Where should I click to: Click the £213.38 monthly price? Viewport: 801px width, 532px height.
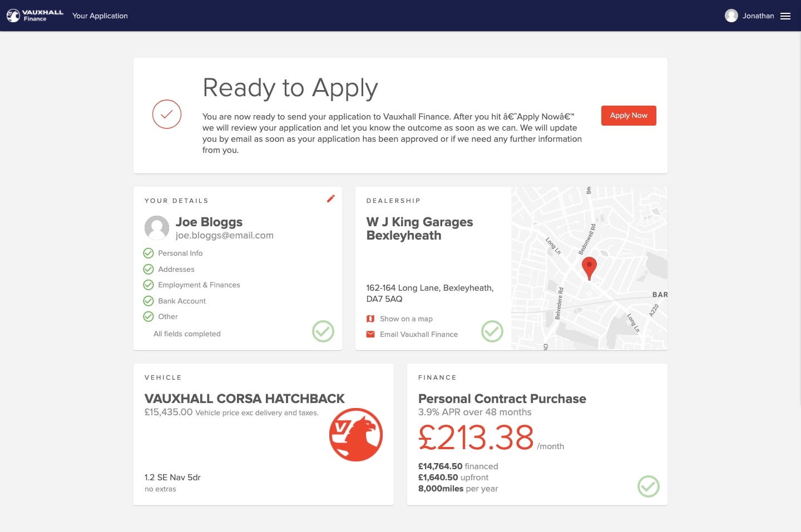(x=476, y=437)
